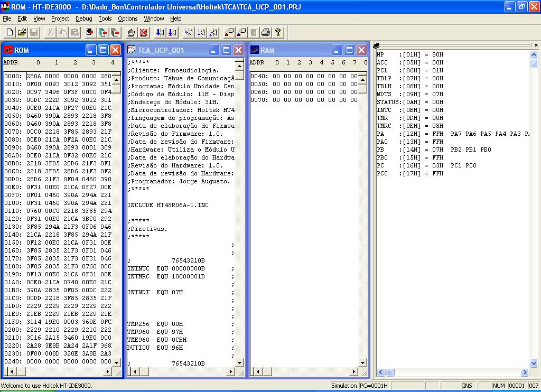This screenshot has height=392, width=541.
Task: Click the Print toolbar icon
Action: 266,32
